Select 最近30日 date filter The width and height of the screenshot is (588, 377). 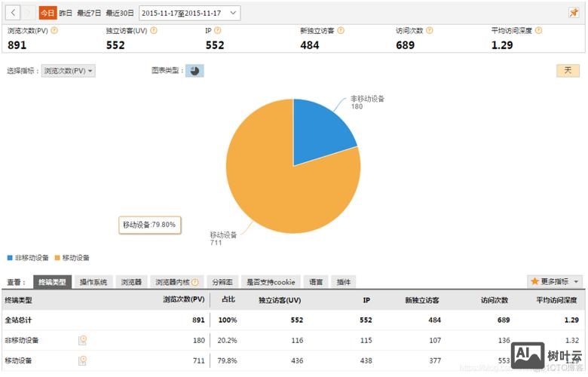click(120, 13)
